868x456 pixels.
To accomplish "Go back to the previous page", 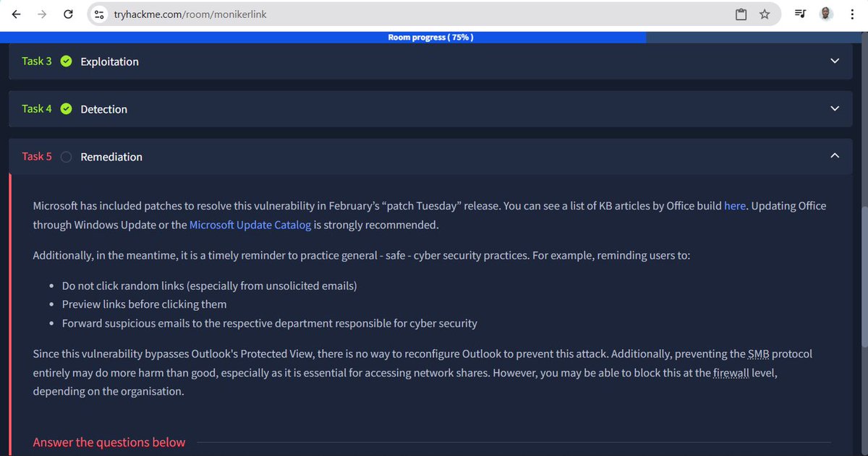I will (16, 14).
